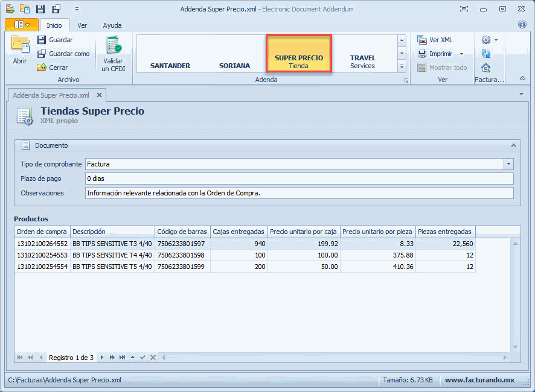Click the help info icon near ribbon

[522, 25]
